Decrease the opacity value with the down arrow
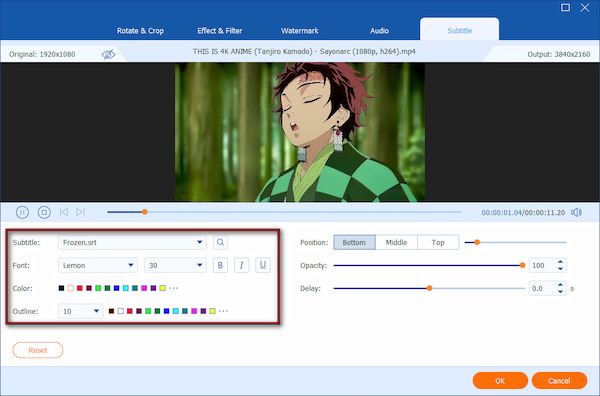This screenshot has width=600, height=396. (x=560, y=269)
